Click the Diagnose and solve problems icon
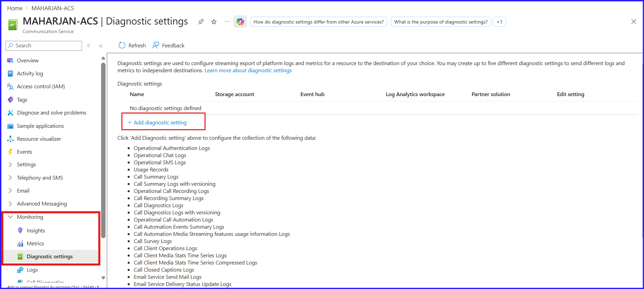Image resolution: width=644 pixels, height=289 pixels. 10,112
